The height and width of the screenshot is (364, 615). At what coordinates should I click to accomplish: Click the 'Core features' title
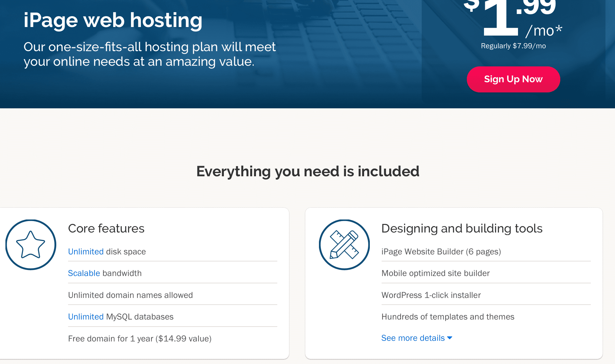pyautogui.click(x=106, y=228)
